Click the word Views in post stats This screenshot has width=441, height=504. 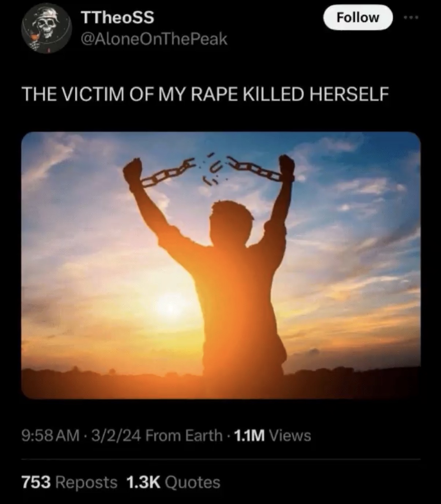[290, 435]
